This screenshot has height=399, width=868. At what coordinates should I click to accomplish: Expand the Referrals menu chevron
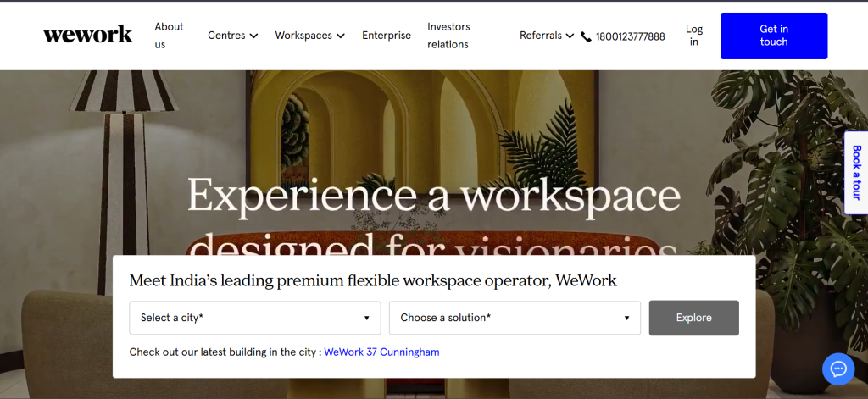pos(570,36)
